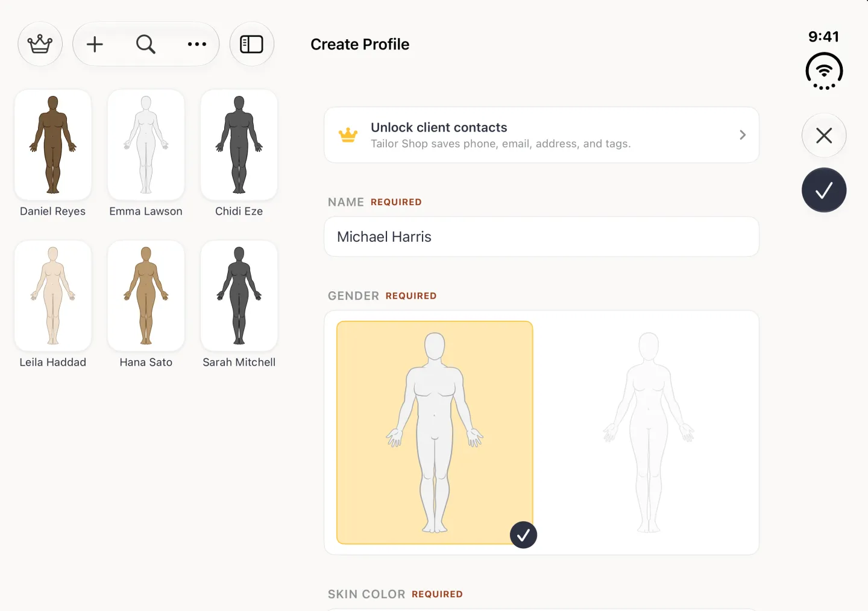Click the Emma Lawson name label

click(146, 211)
